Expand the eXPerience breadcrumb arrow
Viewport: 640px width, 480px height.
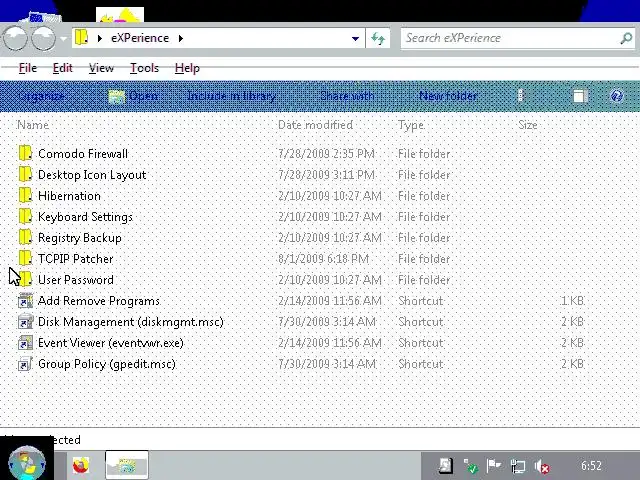[180, 38]
